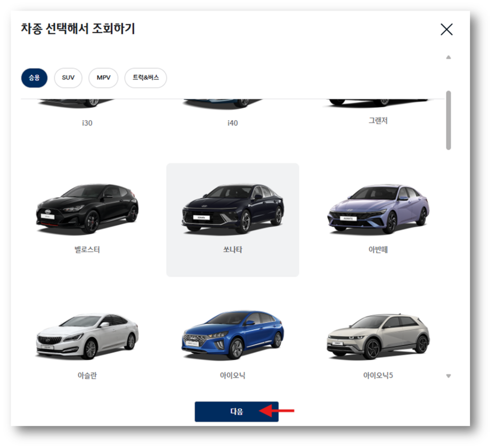492x448 pixels.
Task: Click the highlighted Sonata selection card
Action: coord(232,219)
